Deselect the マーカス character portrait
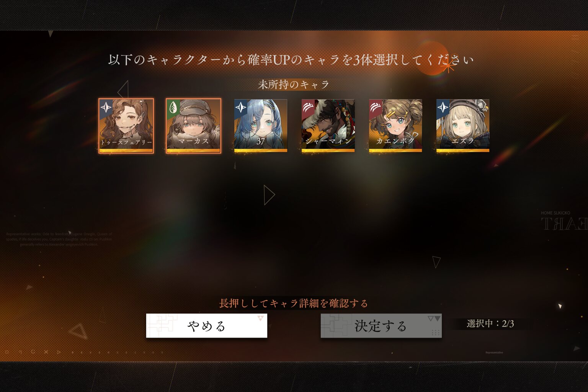588x392 pixels. point(193,126)
